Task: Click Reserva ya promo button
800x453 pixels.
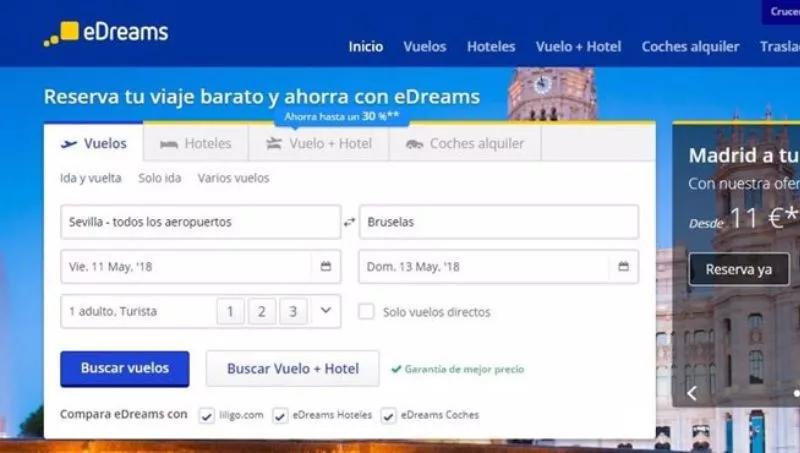Action: 738,269
